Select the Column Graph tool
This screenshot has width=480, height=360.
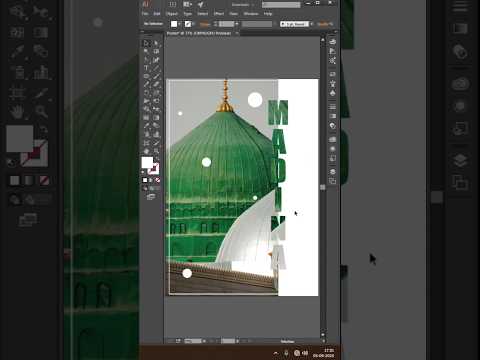156,134
